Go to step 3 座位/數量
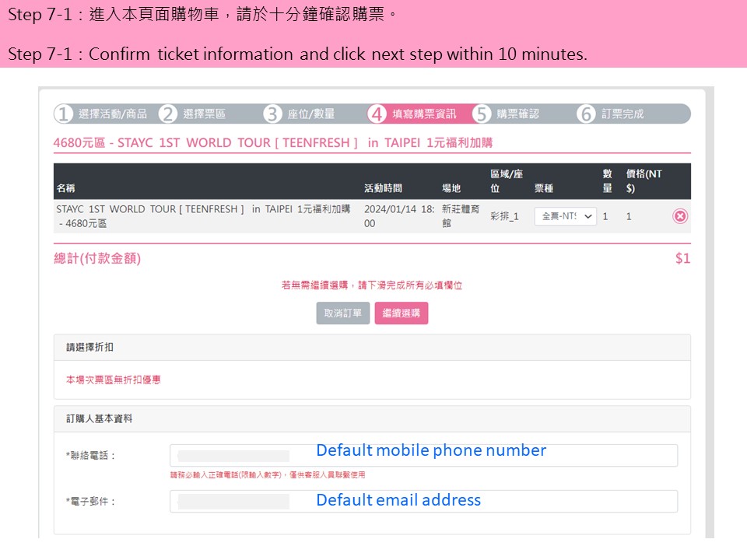Screen dimensions: 747x560 pyautogui.click(x=300, y=114)
